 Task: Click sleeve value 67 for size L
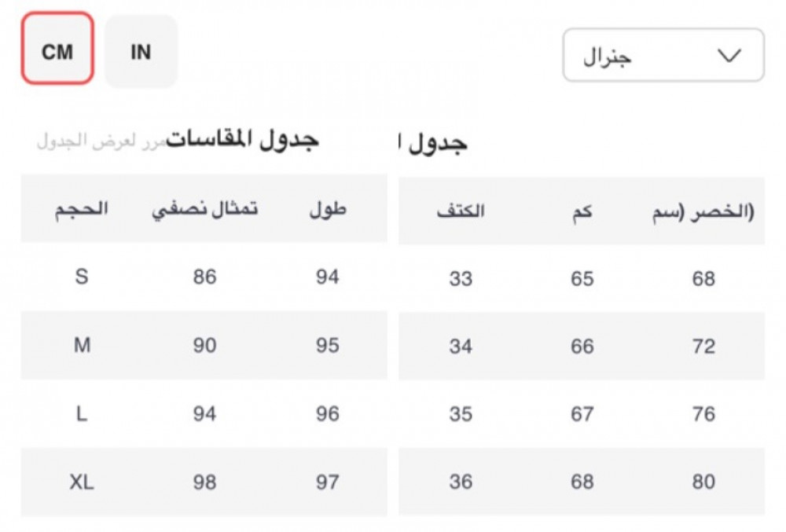tap(582, 414)
